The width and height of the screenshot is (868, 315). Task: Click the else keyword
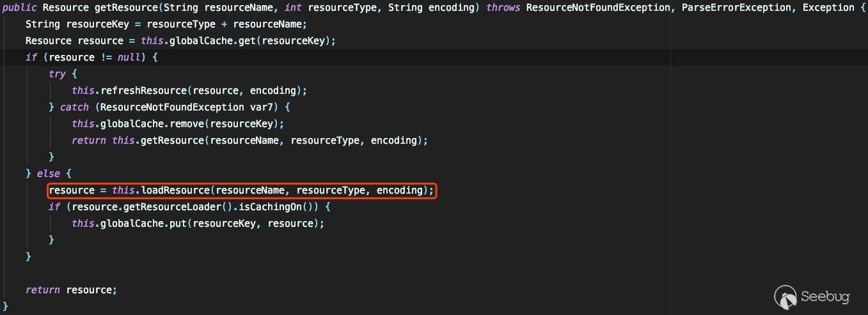[49, 174]
